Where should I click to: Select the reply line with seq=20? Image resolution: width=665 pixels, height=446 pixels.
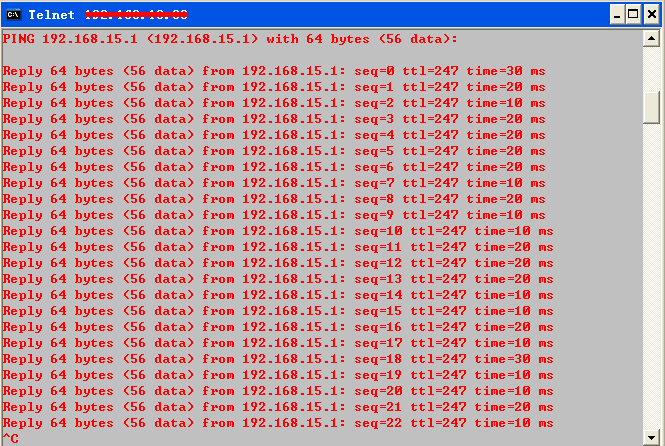coord(278,391)
